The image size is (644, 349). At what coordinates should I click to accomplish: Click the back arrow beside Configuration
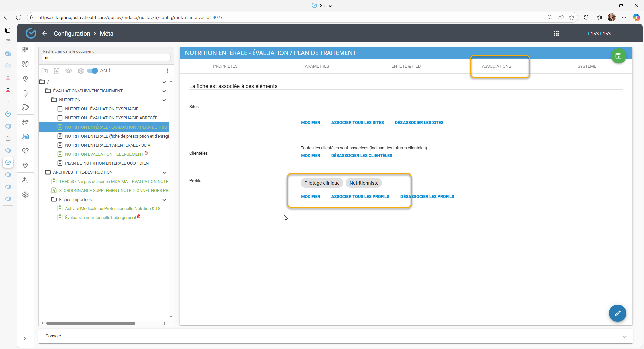[45, 33]
